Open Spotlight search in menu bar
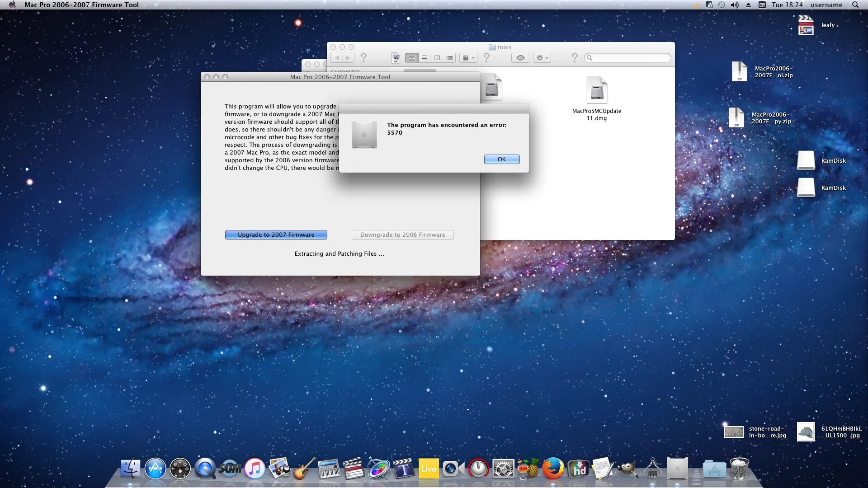Viewport: 868px width, 488px height. 855,5
